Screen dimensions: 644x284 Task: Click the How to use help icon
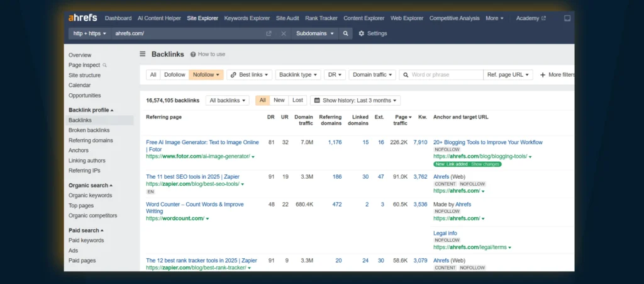pos(193,55)
